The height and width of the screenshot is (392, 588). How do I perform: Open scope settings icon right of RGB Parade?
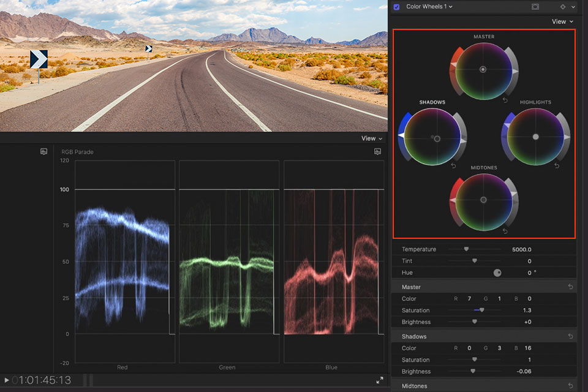[378, 151]
